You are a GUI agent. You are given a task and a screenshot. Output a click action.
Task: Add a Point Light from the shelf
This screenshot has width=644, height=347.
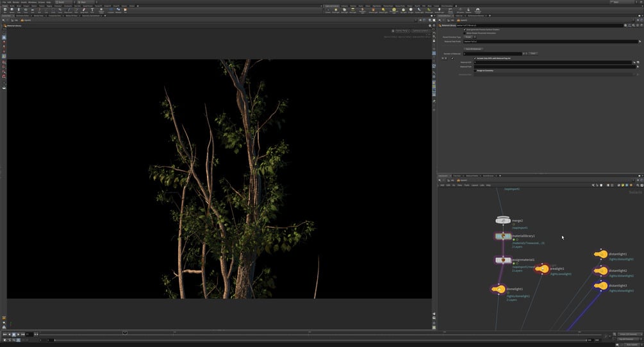point(336,10)
